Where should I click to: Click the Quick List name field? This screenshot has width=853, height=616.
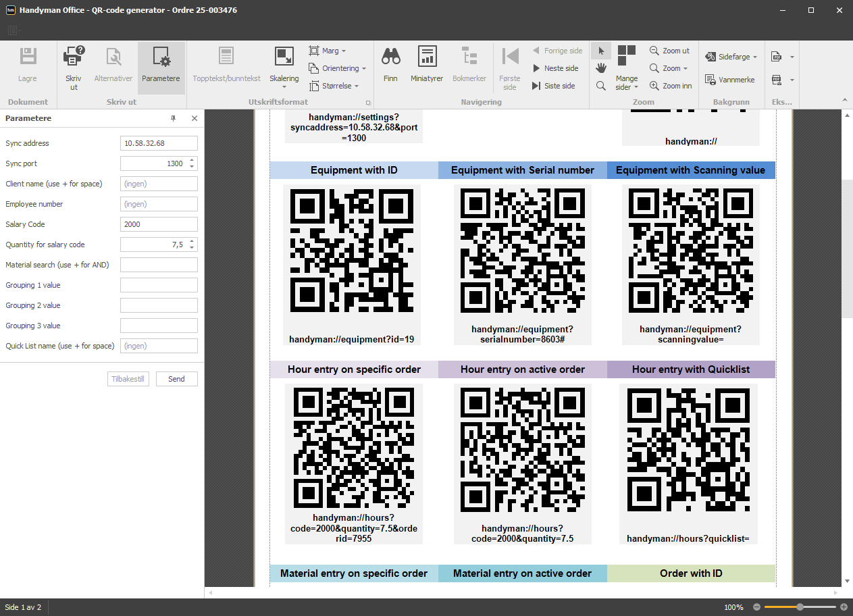click(159, 346)
